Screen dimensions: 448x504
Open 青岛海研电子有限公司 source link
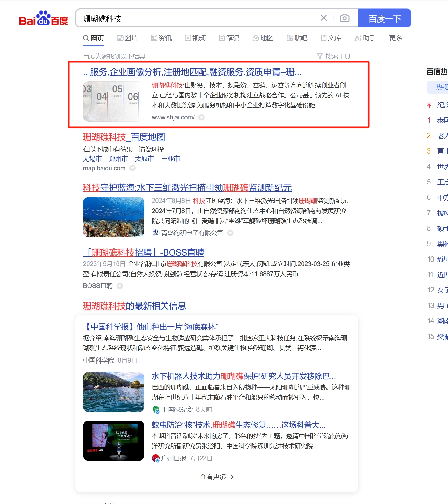[x=192, y=233]
